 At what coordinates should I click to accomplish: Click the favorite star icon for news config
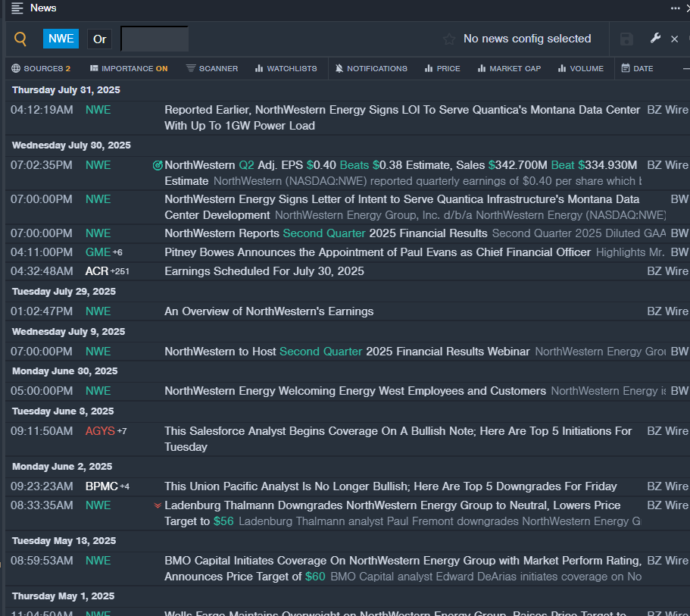pyautogui.click(x=449, y=39)
